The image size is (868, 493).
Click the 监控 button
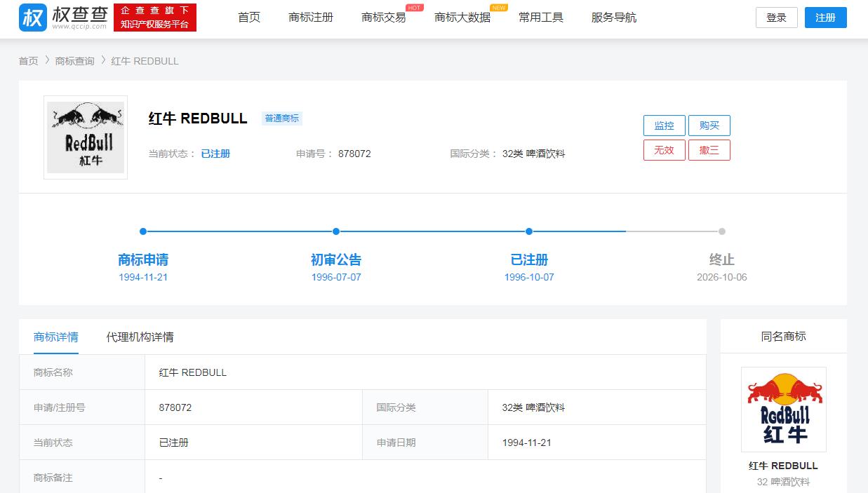[665, 126]
